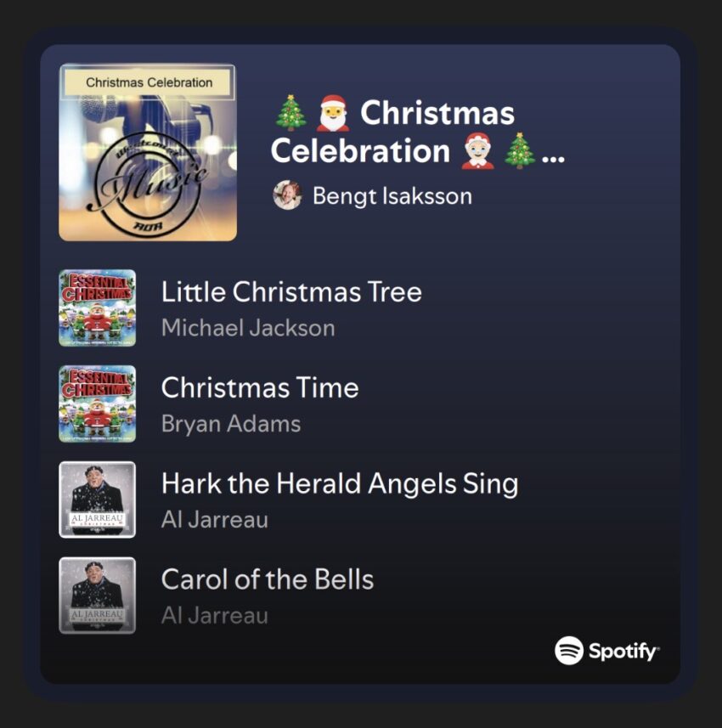Click album art beside Christmas Time
This screenshot has height=728, width=722.
97,404
